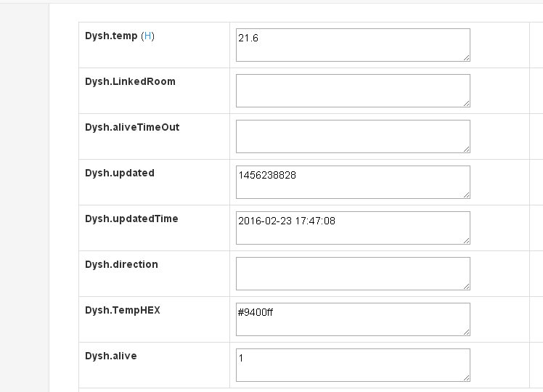Click into the empty Dysh.LinkedRoom field

(353, 91)
